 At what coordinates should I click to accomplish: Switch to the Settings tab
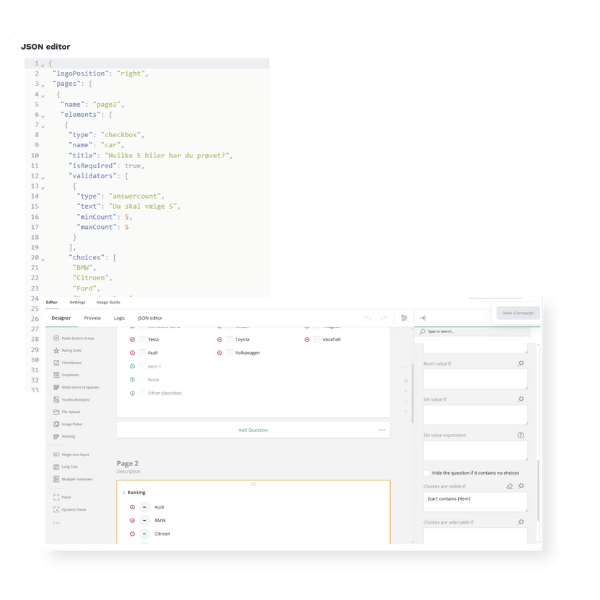77,302
